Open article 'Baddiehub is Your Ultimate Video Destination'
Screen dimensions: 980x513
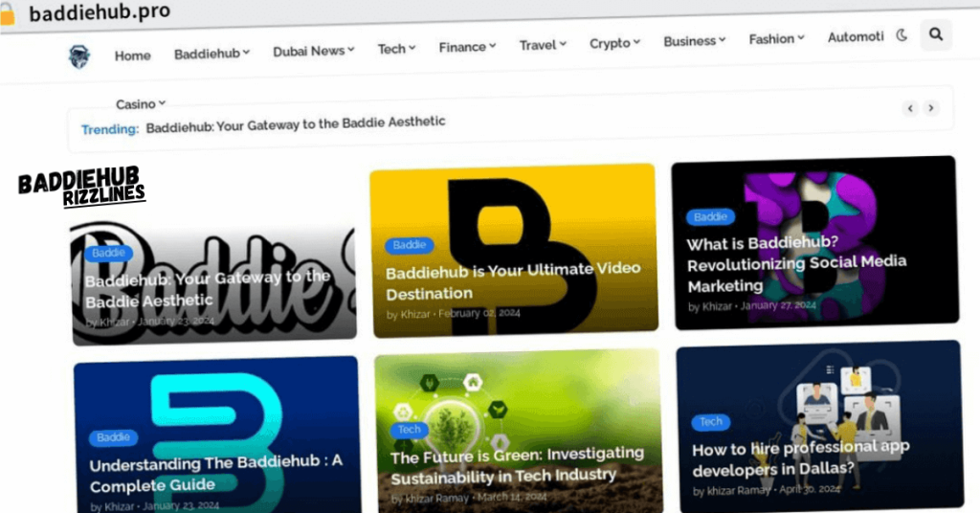pyautogui.click(x=513, y=280)
